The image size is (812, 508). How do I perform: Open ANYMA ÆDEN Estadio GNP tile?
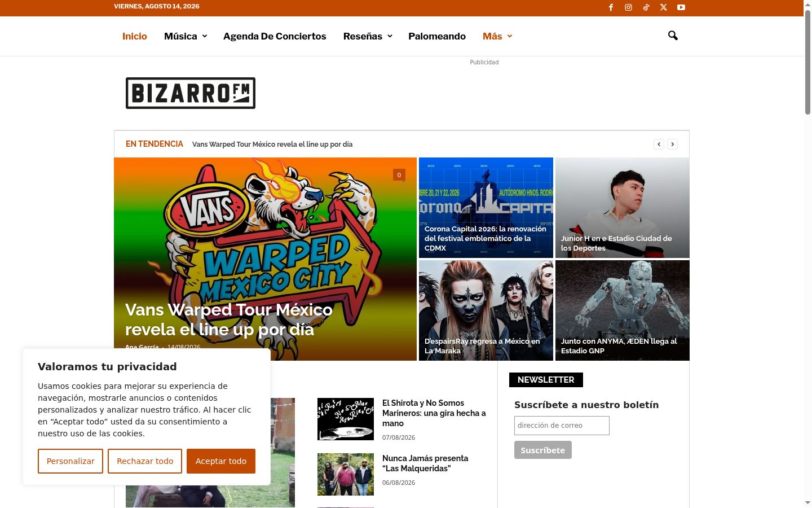click(623, 310)
